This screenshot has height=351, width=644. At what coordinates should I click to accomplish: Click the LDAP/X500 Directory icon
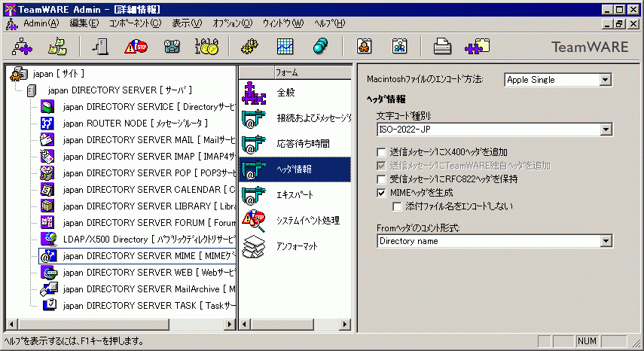point(48,240)
